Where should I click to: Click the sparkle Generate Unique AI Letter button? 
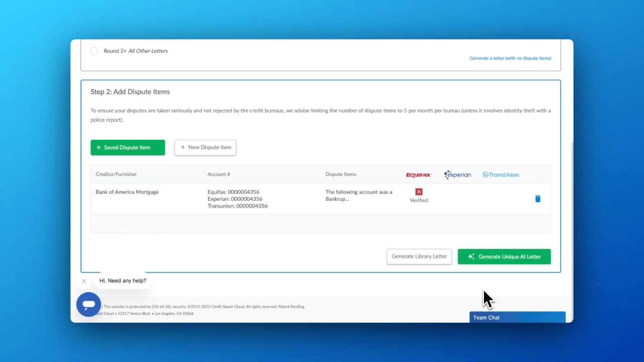click(504, 256)
